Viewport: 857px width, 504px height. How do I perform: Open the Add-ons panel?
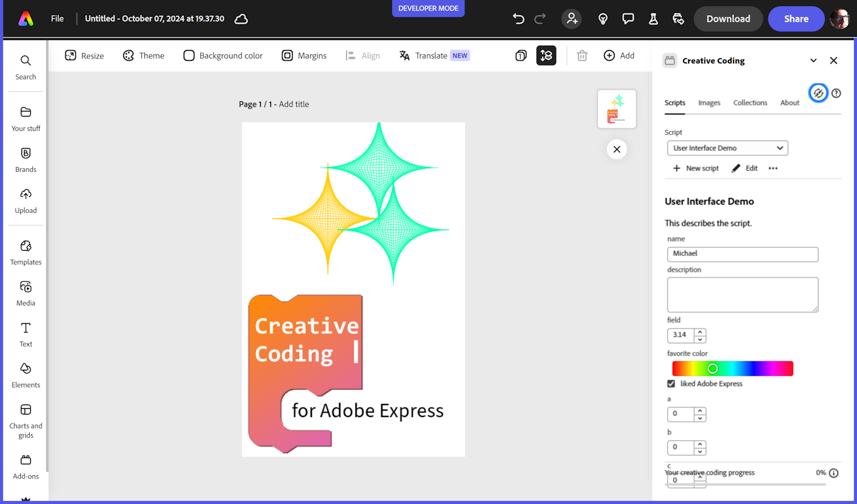coord(26,467)
